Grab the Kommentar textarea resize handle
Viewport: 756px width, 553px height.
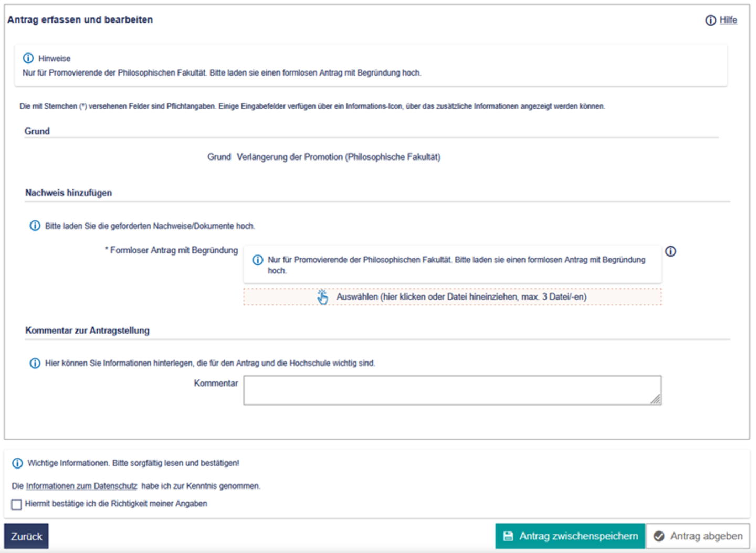coord(655,399)
